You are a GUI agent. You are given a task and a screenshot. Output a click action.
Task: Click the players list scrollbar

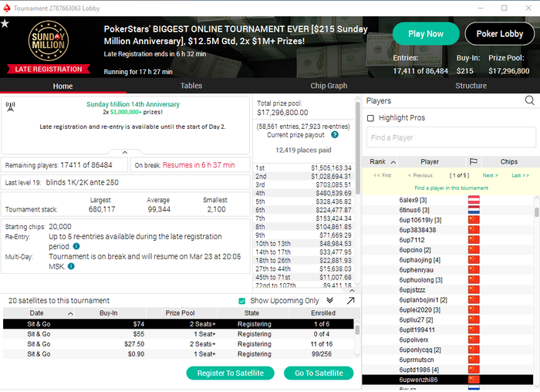point(537,212)
